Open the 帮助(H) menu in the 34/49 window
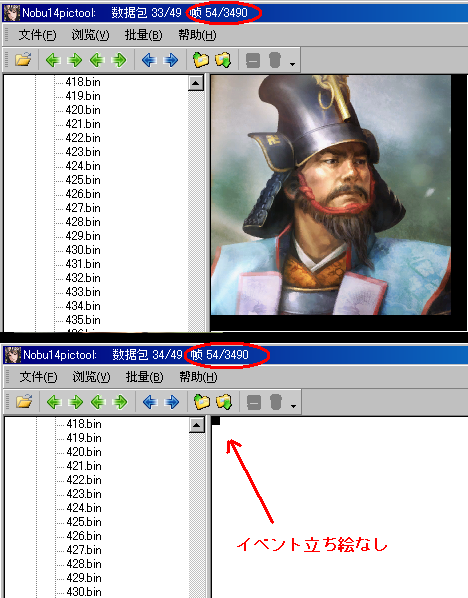The width and height of the screenshot is (468, 598). click(x=198, y=377)
